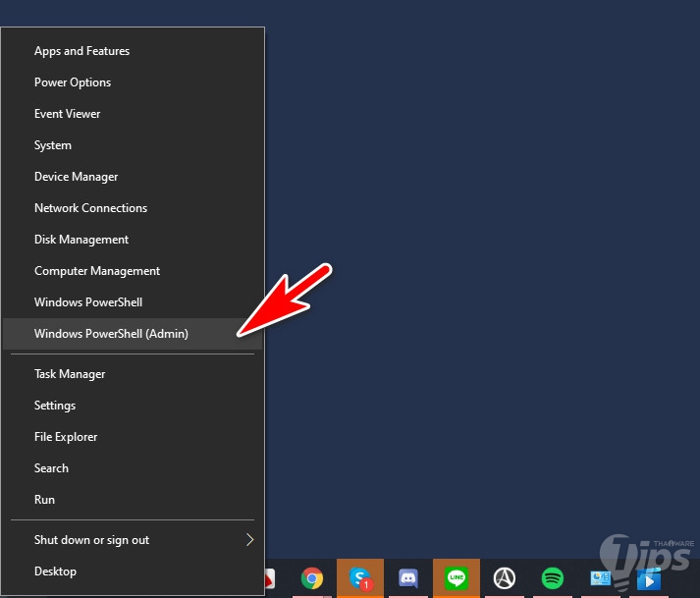Screen dimensions: 700x598
Task: Open the control panel chart icon in taskbar
Action: tap(601, 578)
